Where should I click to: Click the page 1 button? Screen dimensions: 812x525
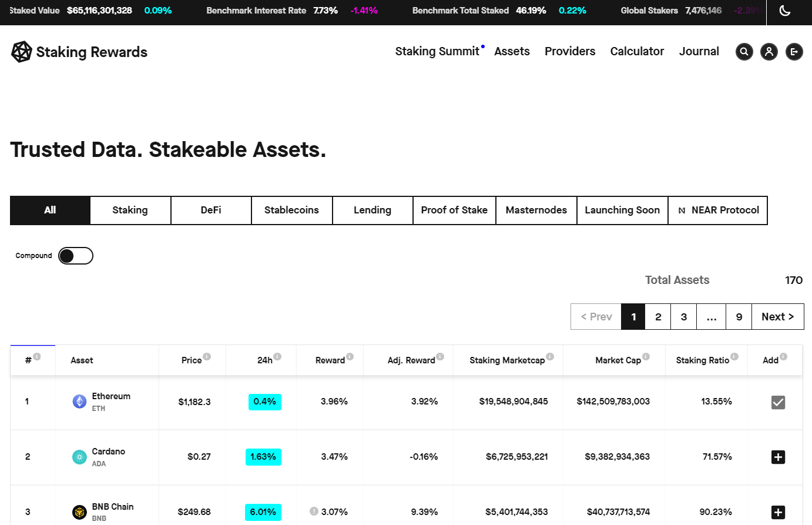[633, 317]
